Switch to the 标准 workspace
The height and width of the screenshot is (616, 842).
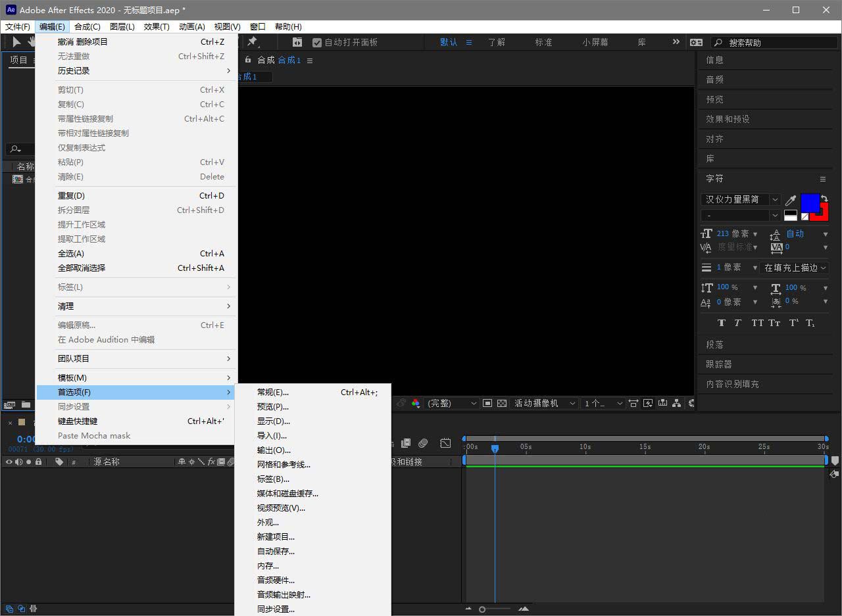pyautogui.click(x=543, y=42)
